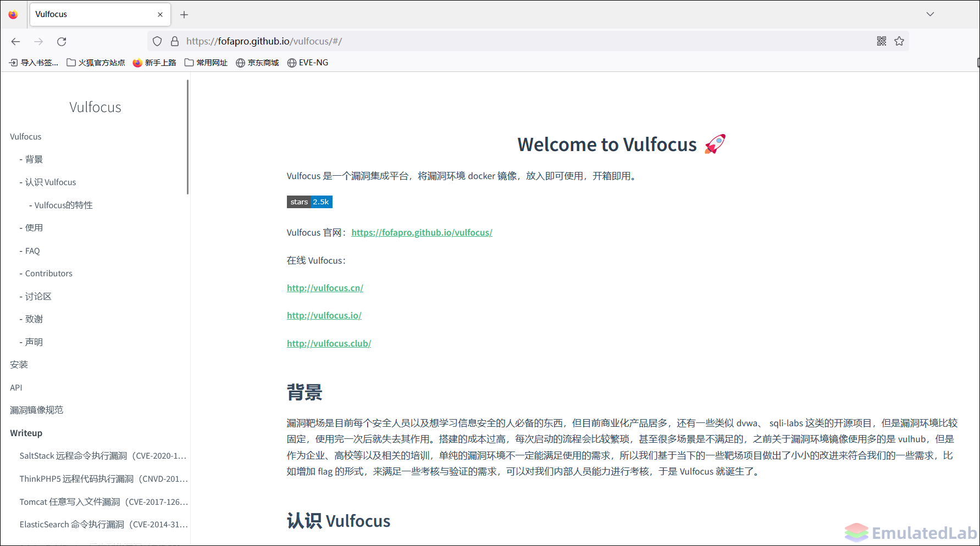
Task: Open the http://vulfocus.cn/ link
Action: [325, 288]
